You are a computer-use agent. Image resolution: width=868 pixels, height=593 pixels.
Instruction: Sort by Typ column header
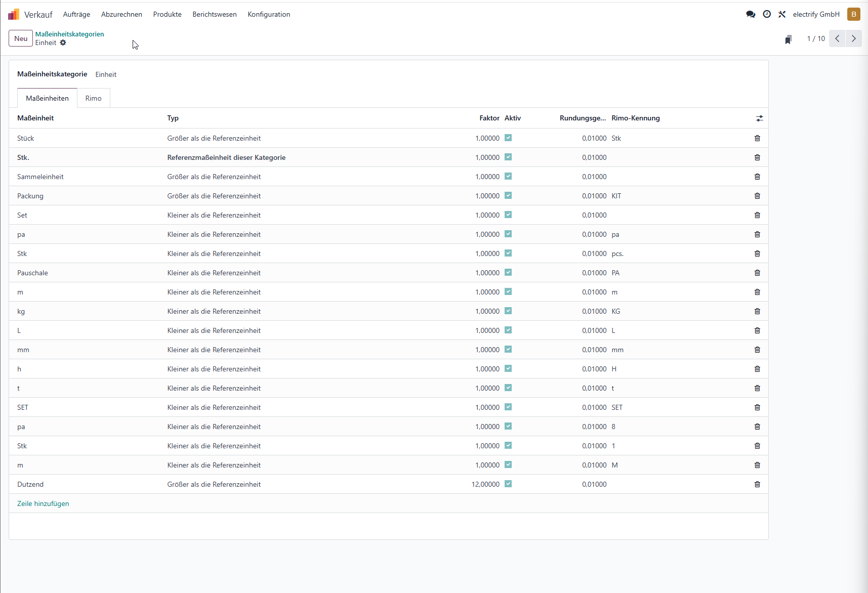click(x=173, y=118)
